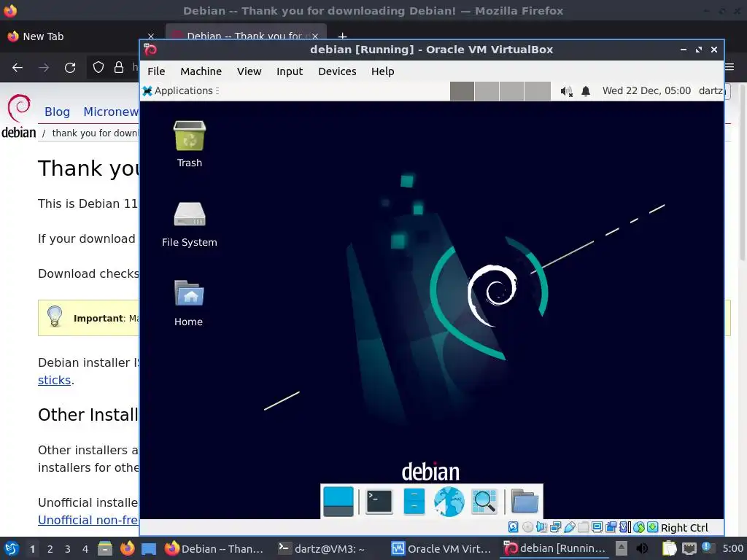Screen dimensions: 747x560
Task: Switch to Debian Firefox window taskbar entry
Action: (x=214, y=548)
